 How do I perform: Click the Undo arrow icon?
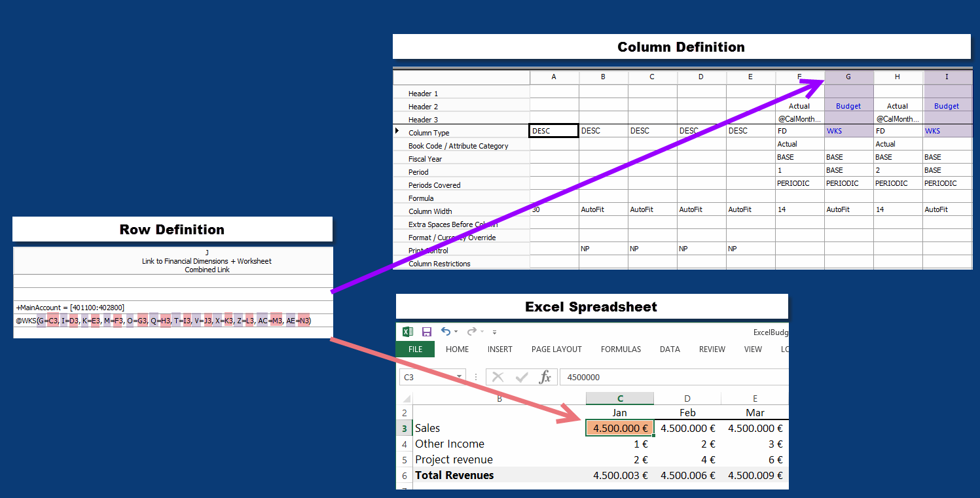tap(445, 332)
